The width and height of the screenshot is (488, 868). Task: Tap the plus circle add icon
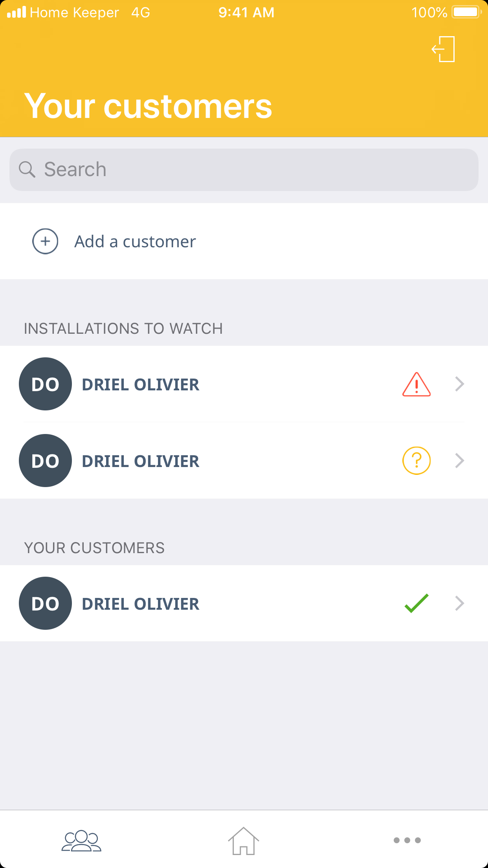(45, 241)
